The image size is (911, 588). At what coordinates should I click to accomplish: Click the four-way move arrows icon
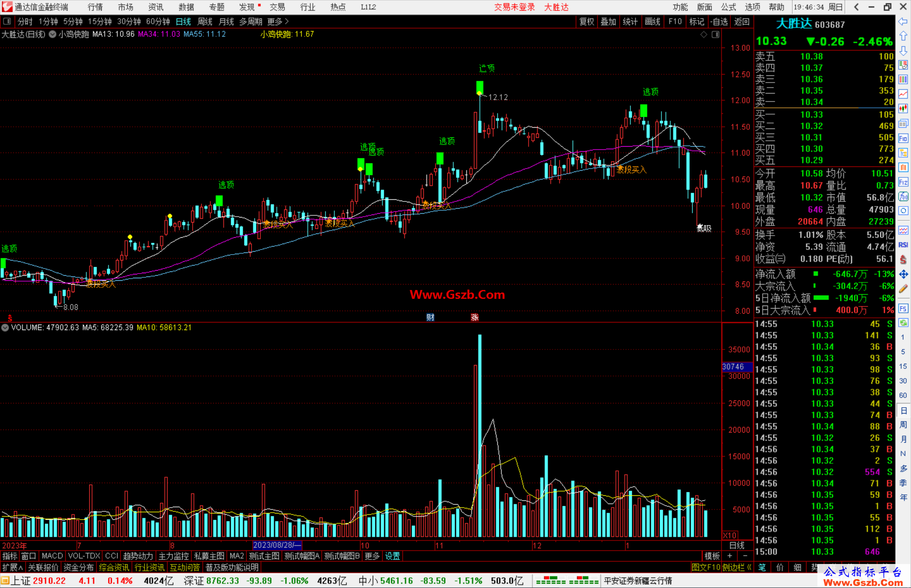[903, 274]
